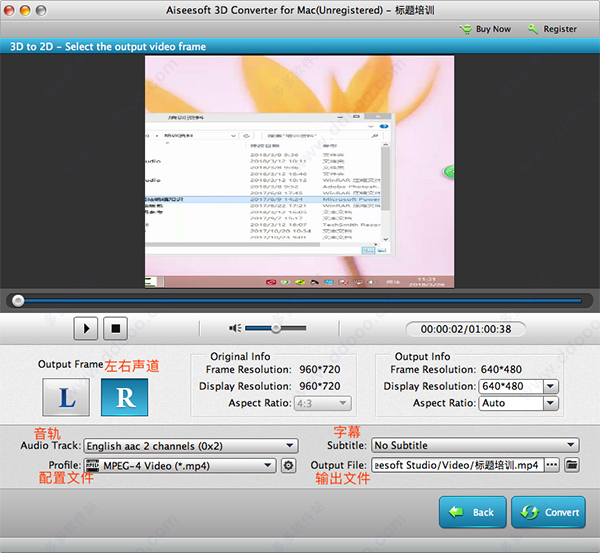Viewport: 600px width, 553px height.
Task: Click the time display 00:00:02/01:00:38
Action: [x=466, y=329]
